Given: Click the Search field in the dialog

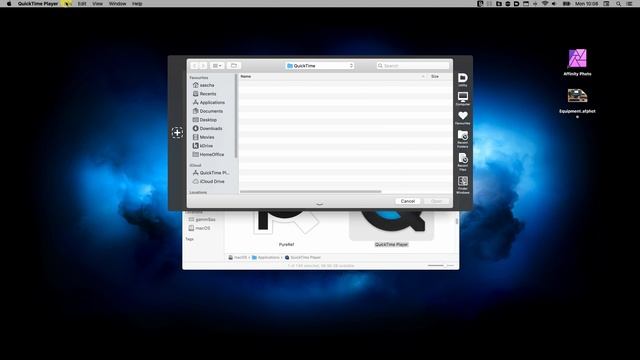Looking at the screenshot, I should pyautogui.click(x=413, y=66).
